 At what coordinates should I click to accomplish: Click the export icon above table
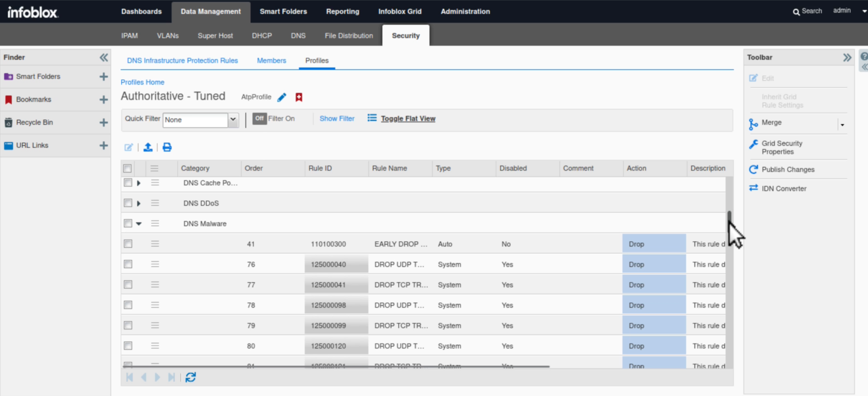[148, 147]
